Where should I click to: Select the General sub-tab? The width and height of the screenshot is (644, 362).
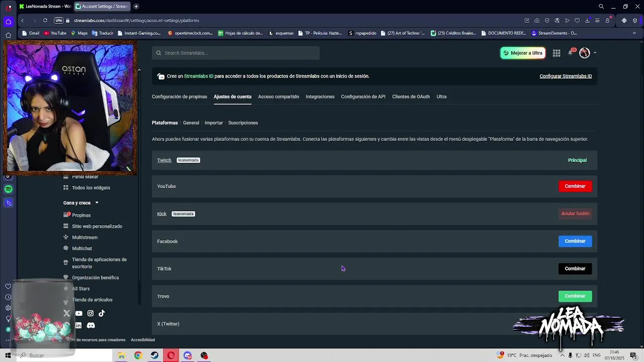[x=191, y=123]
